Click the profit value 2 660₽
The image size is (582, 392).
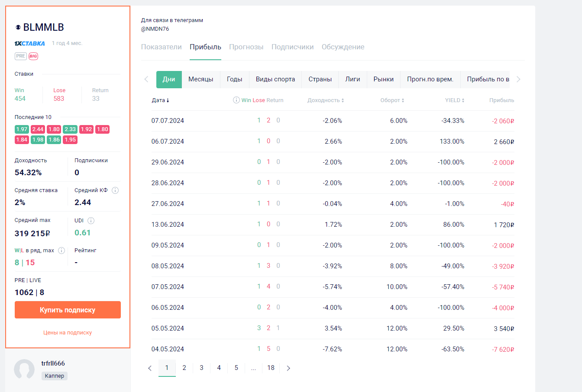pos(504,142)
